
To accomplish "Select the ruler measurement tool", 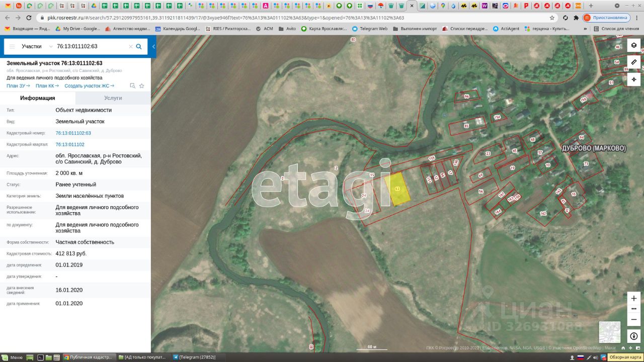I will click(633, 62).
